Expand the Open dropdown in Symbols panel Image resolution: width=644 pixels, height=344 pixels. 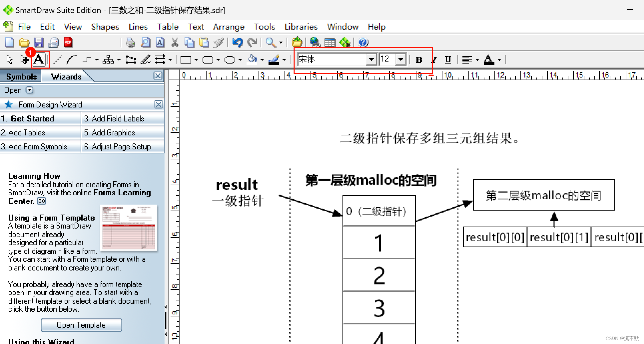[x=30, y=90]
